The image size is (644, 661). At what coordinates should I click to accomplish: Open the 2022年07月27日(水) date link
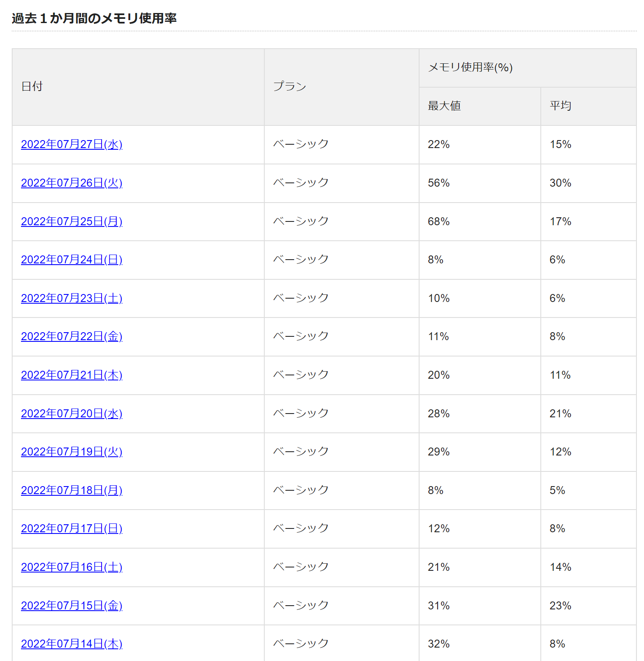point(72,144)
